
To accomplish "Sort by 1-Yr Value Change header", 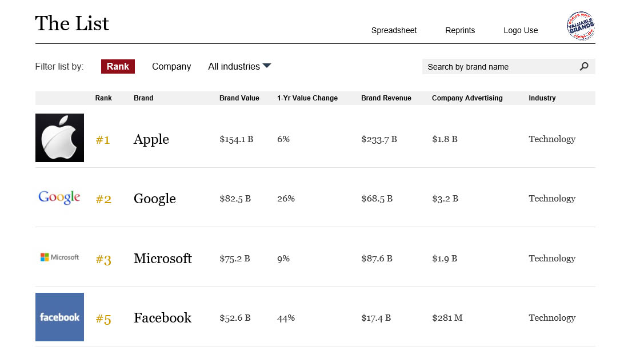I will 307,98.
